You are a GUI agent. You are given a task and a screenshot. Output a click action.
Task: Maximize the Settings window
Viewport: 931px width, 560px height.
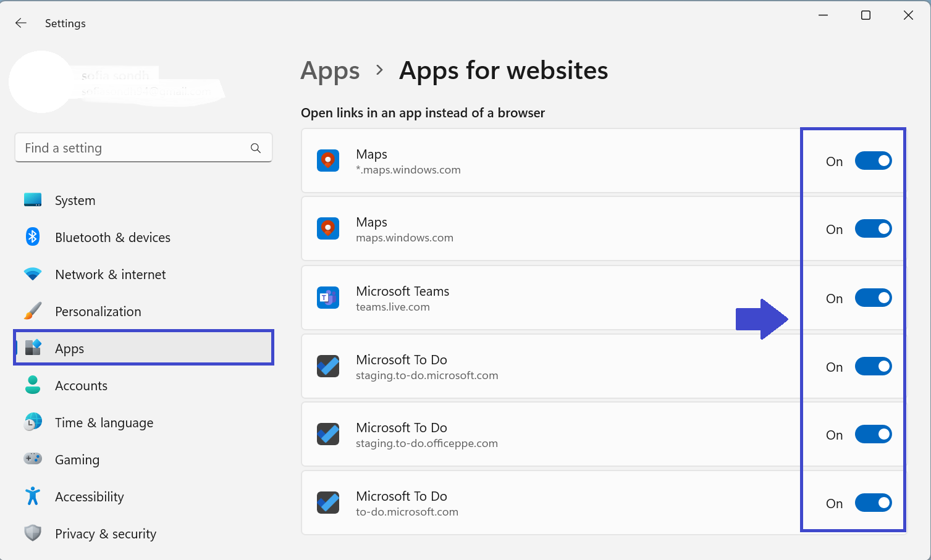click(x=866, y=15)
